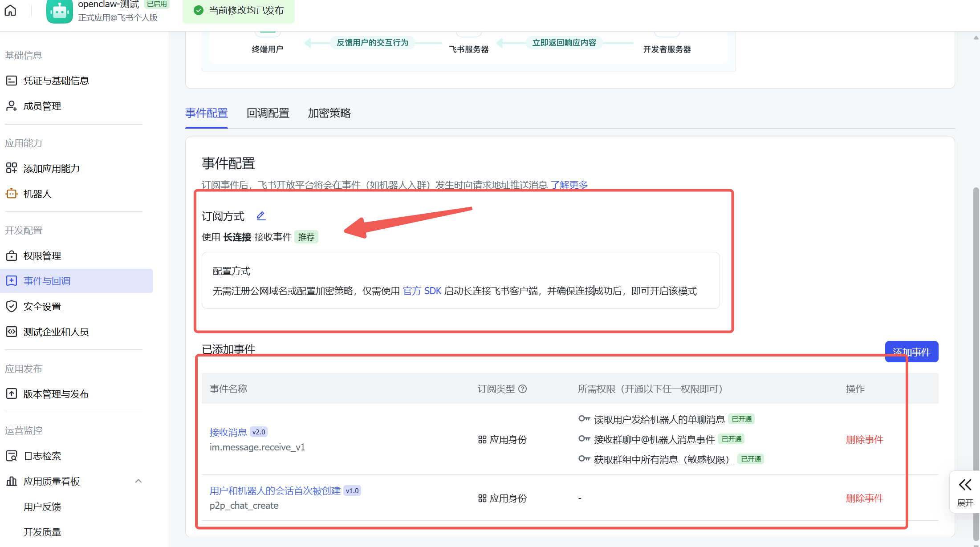The width and height of the screenshot is (980, 547).
Task: Click 展开 to expand the right panel
Action: click(964, 492)
